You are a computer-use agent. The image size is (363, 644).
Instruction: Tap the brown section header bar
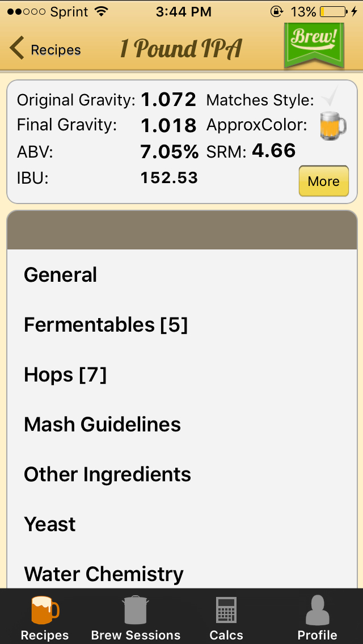point(181,230)
